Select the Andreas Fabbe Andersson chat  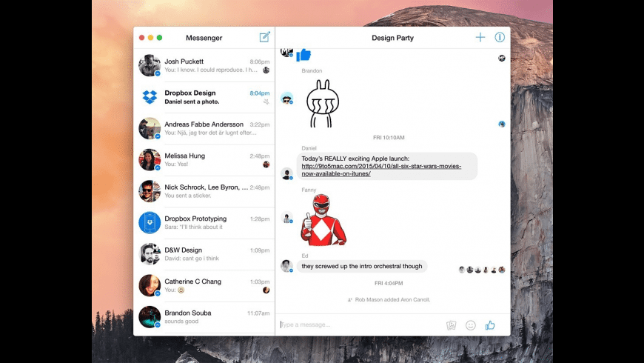point(204,128)
